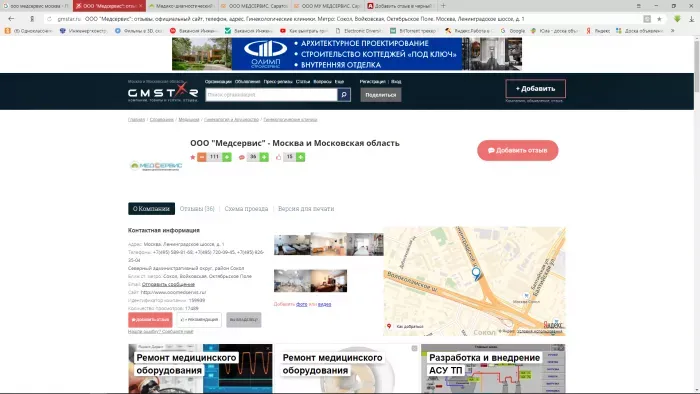700x394 pixels.
Task: Click the browser address bar
Action: [348, 19]
